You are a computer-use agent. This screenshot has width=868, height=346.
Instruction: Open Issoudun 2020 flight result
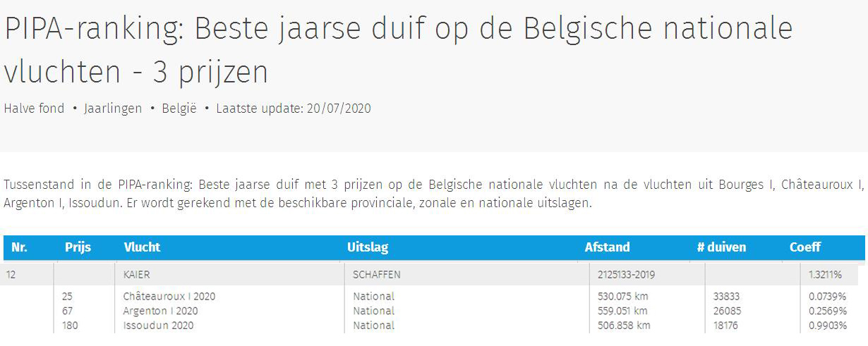click(x=158, y=326)
